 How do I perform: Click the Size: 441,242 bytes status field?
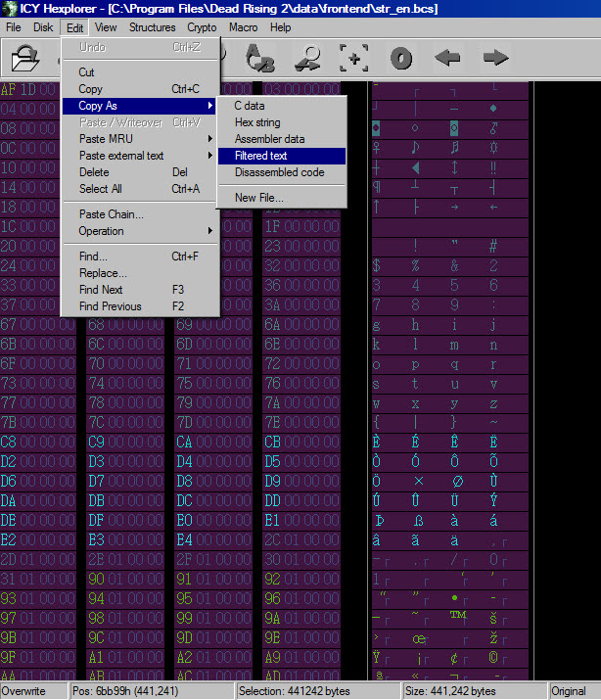[x=475, y=691]
